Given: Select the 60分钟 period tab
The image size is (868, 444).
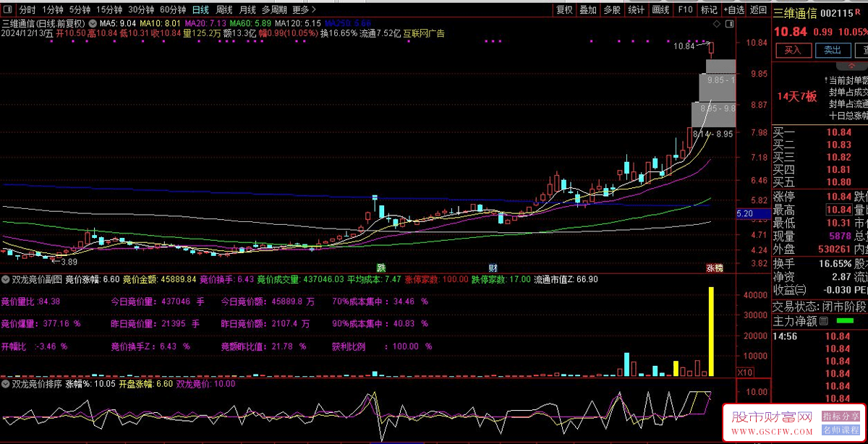Looking at the screenshot, I should tap(173, 10).
